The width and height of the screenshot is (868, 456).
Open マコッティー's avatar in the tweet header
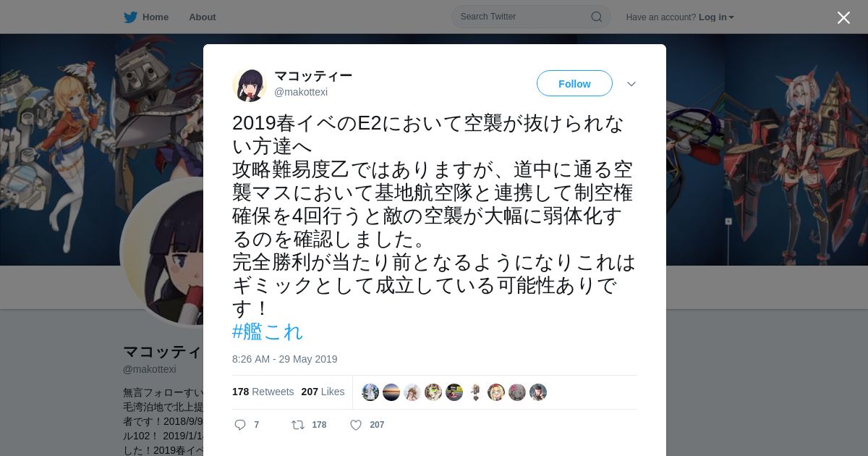[x=250, y=85]
